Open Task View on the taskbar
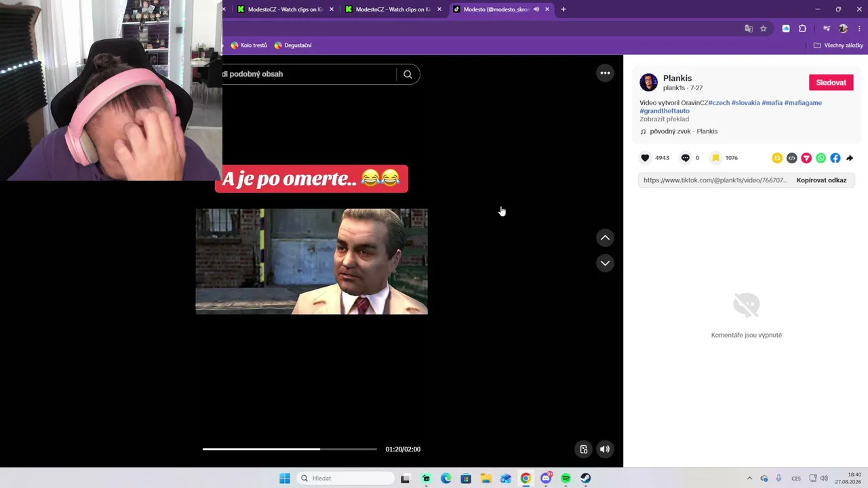This screenshot has height=488, width=868. (x=405, y=479)
